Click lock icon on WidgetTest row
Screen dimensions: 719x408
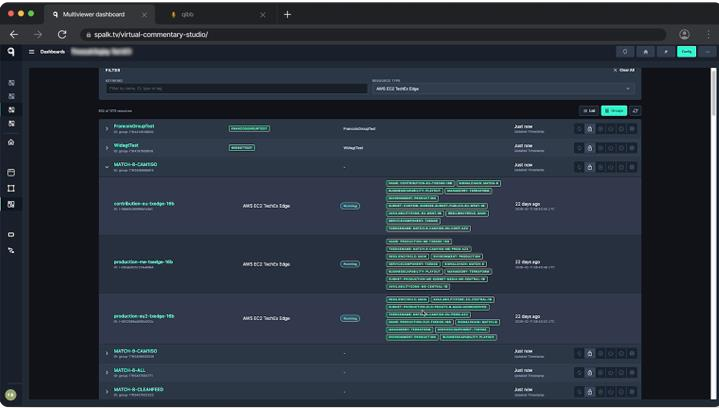coord(590,148)
